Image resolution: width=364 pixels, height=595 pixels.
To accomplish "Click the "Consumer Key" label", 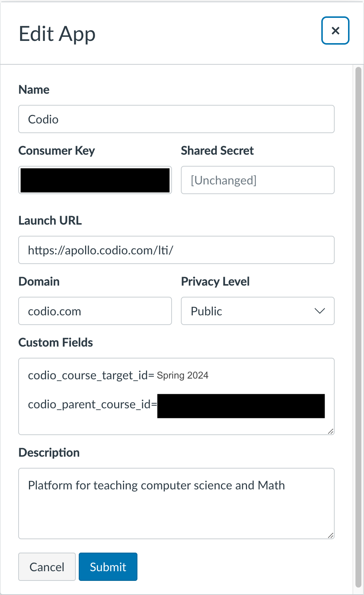I will pos(57,151).
